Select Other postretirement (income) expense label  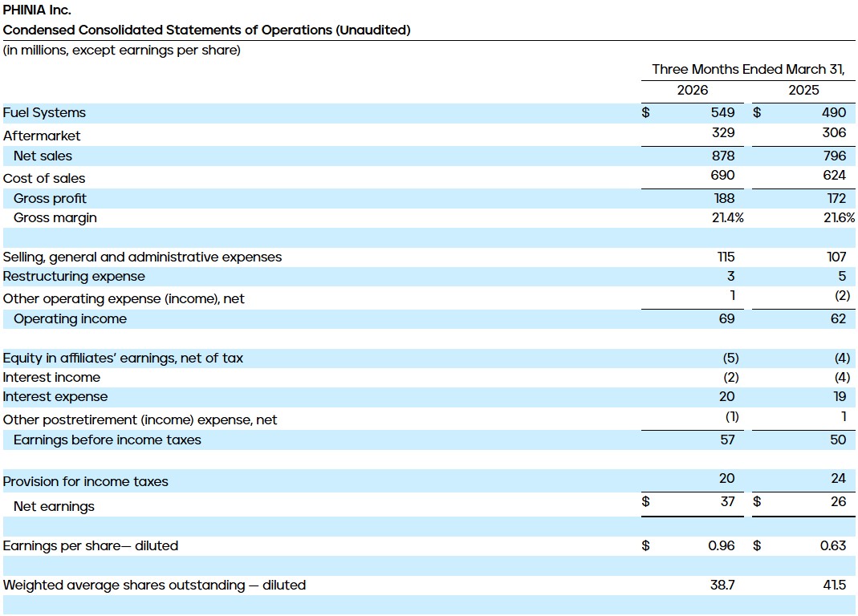tap(140, 419)
